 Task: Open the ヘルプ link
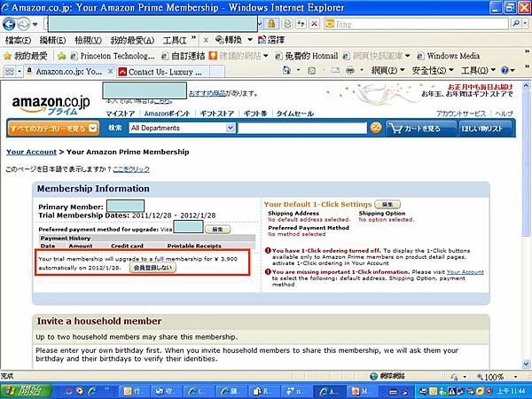point(504,113)
